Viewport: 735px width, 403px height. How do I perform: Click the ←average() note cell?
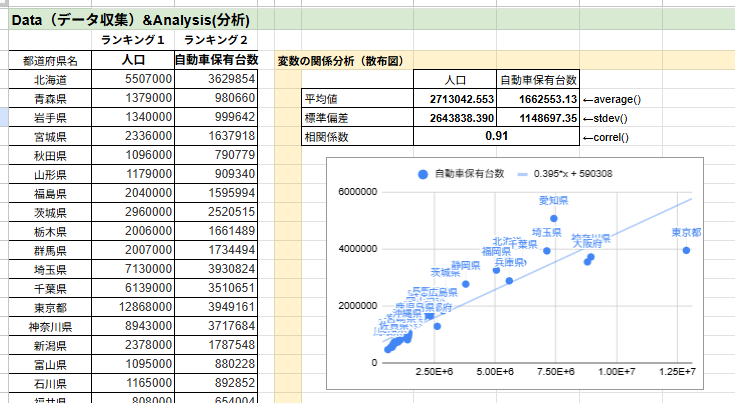coord(611,99)
